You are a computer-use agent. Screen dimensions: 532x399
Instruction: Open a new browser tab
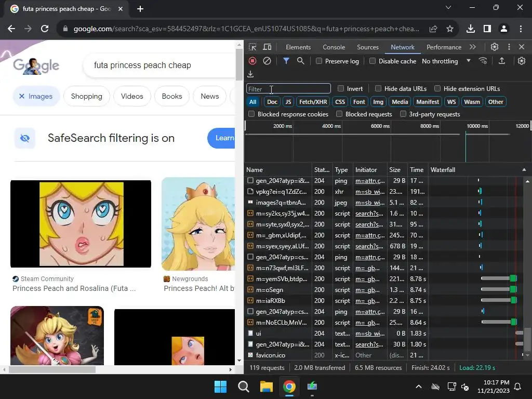[x=140, y=9]
